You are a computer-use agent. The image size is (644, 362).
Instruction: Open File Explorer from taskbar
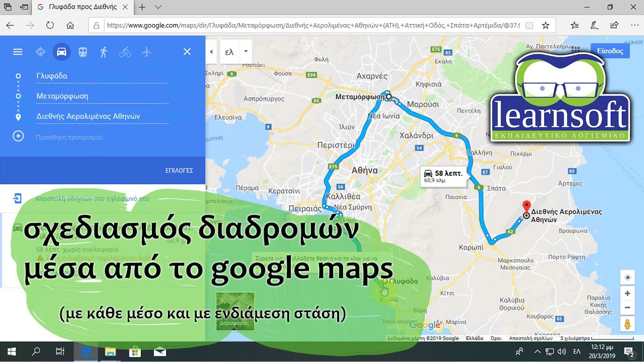110,352
